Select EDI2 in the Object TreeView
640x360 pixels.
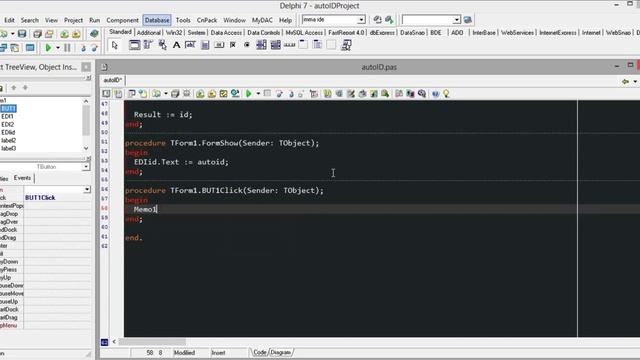[x=8, y=124]
